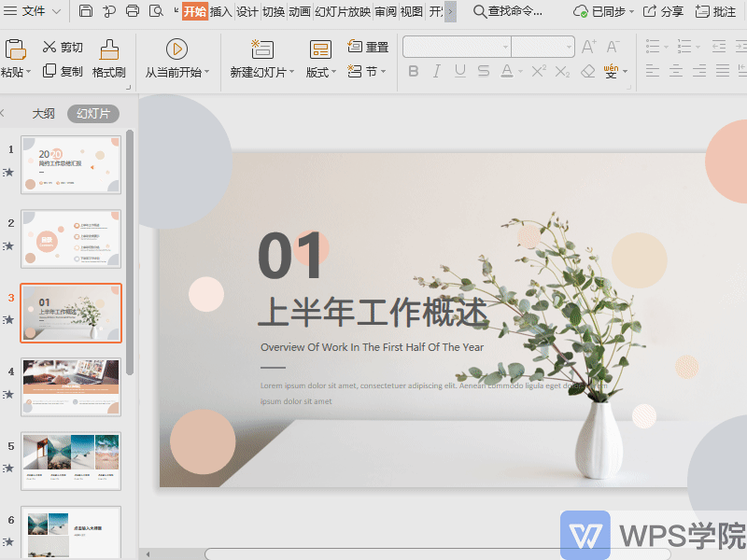Open the font size dropdown
Screen dimensions: 747x560
pos(569,47)
